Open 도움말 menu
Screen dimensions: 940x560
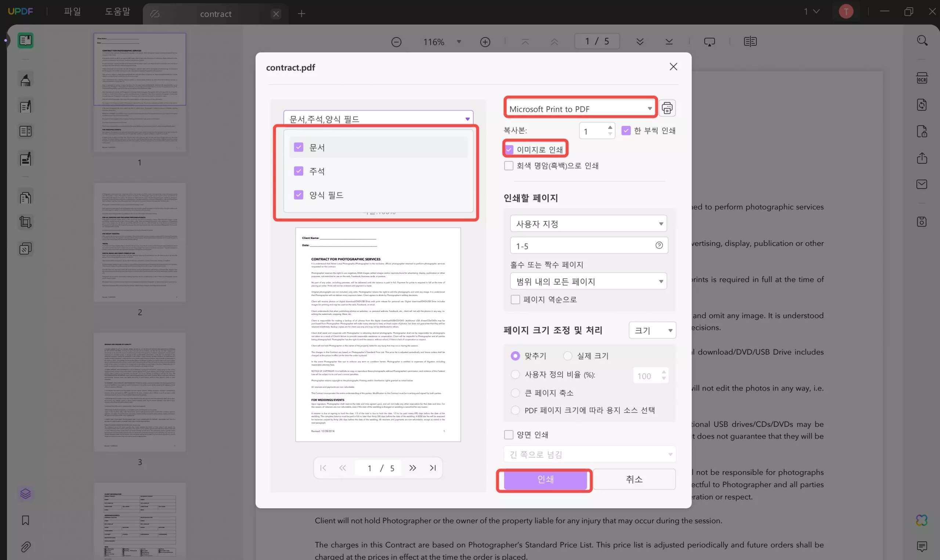117,12
